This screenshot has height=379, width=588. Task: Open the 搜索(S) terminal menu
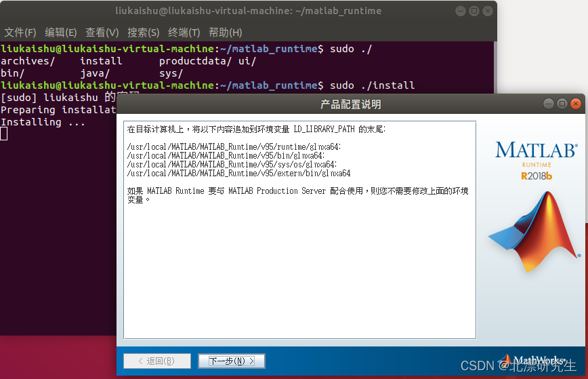point(143,33)
